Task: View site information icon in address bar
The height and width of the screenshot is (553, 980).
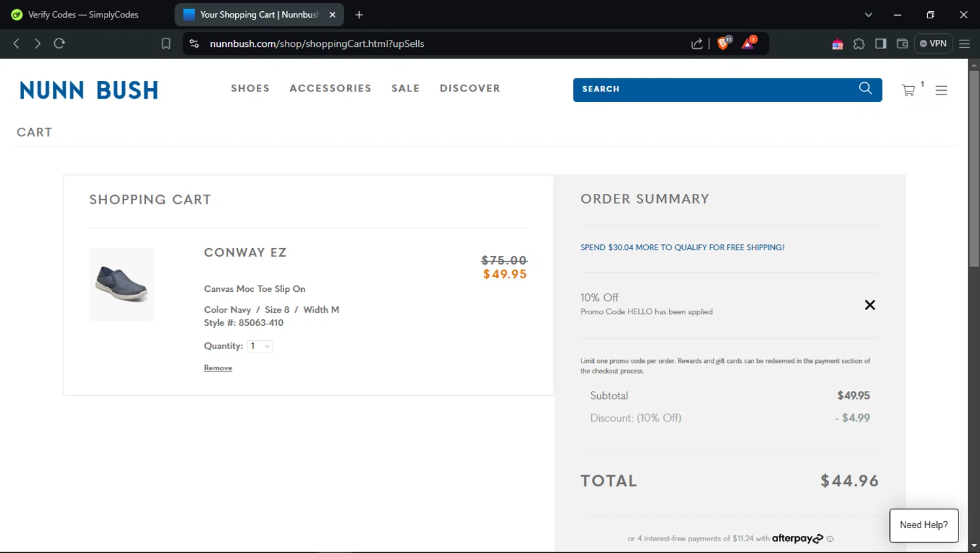Action: click(194, 44)
